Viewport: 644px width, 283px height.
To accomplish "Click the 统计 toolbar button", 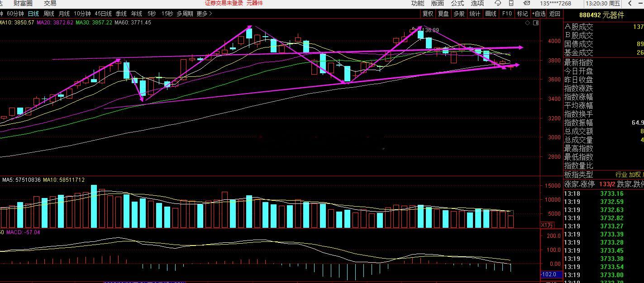I will (475, 14).
